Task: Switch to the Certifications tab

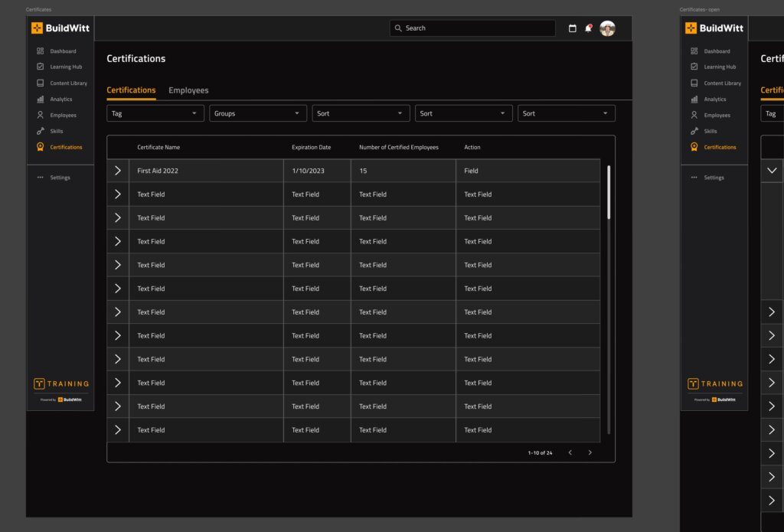Action: tap(131, 90)
